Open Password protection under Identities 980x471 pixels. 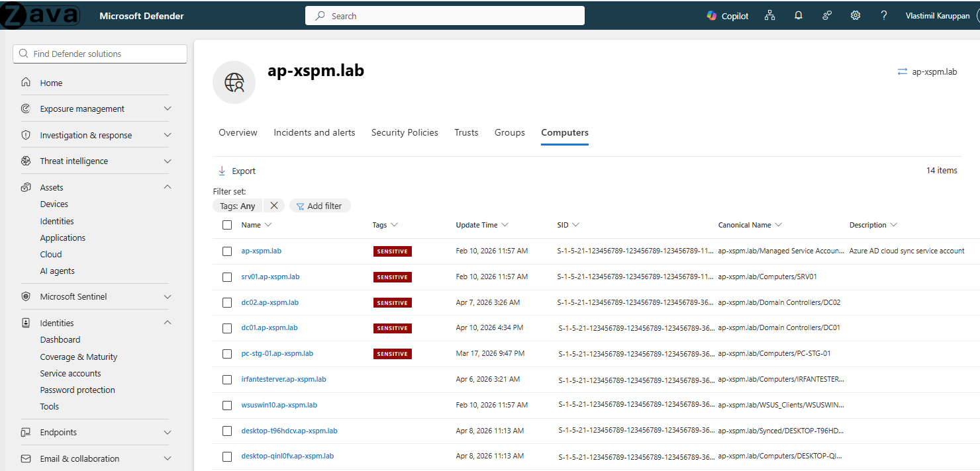click(x=77, y=390)
